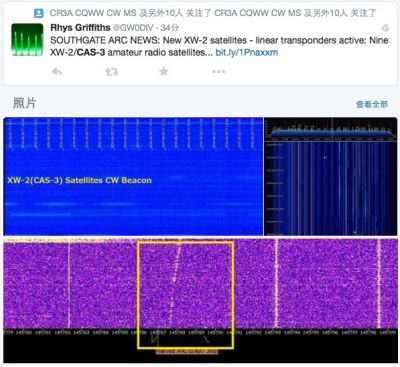Viewport: 400px width, 367px height.
Task: Click the yellow highlighted box in spectrogram
Action: (186, 295)
